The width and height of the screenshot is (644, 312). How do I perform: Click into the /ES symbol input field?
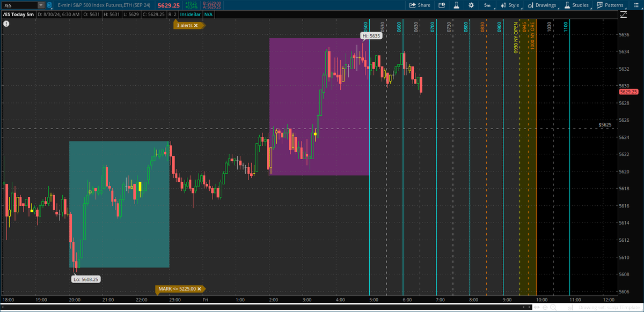tap(20, 5)
